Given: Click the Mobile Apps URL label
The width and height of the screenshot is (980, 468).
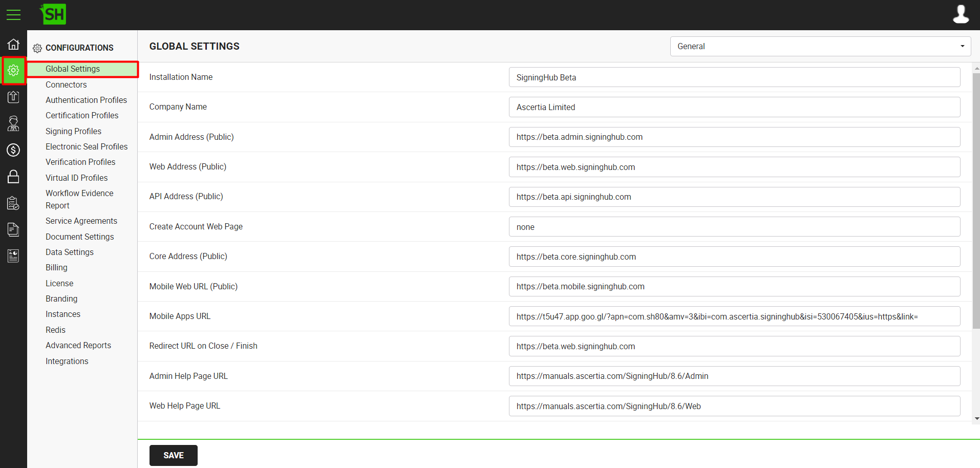Looking at the screenshot, I should point(180,316).
